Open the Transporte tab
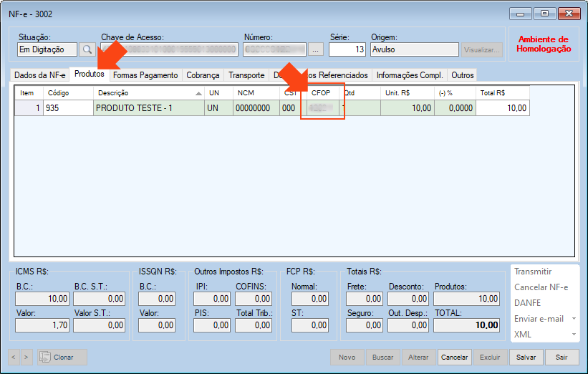588x374 pixels. (x=246, y=75)
